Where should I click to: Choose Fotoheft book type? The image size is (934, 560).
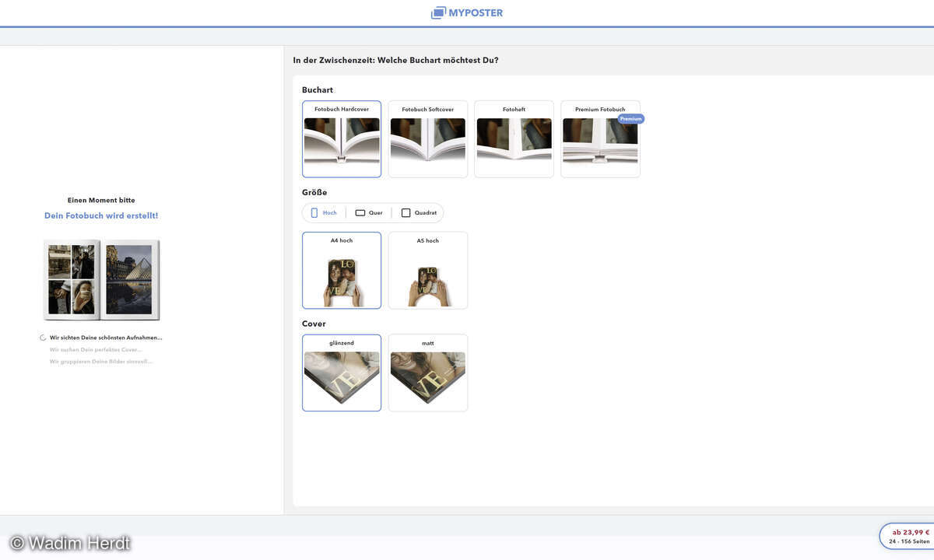tap(514, 139)
